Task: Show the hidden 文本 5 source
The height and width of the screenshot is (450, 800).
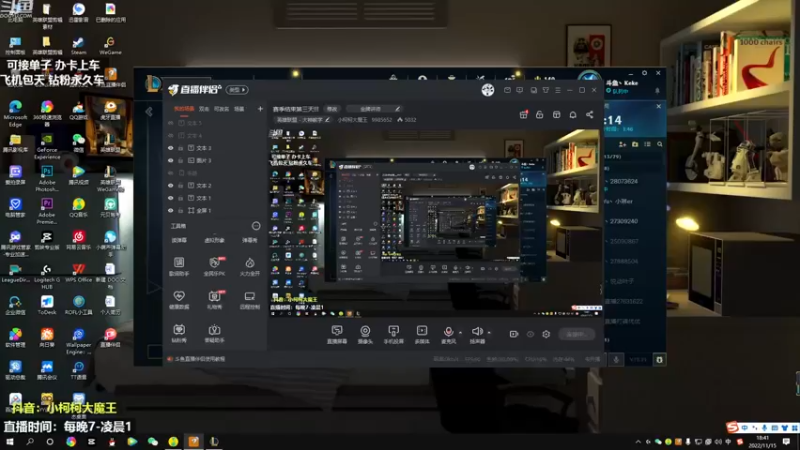Action: pos(170,123)
